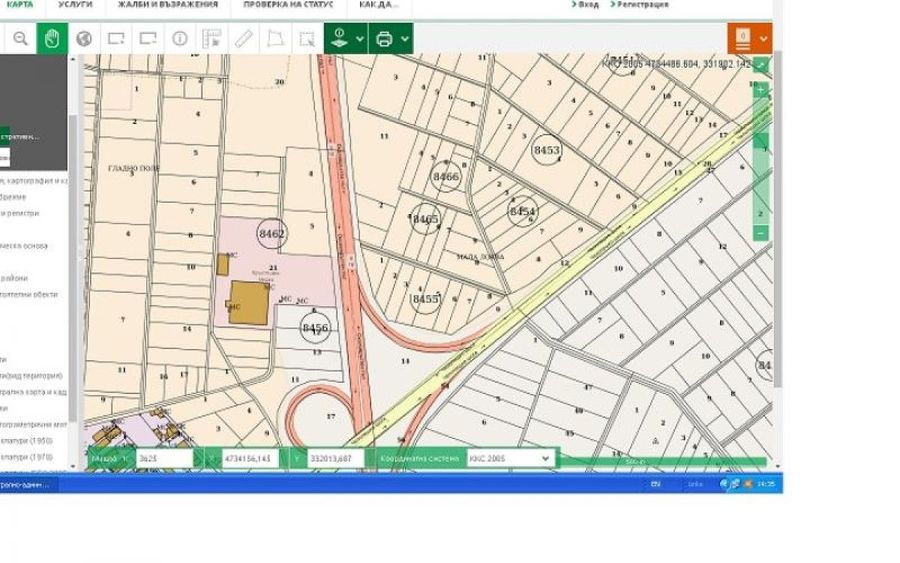Open the orange cart menu arrow
The width and height of the screenshot is (900, 563).
pyautogui.click(x=764, y=39)
